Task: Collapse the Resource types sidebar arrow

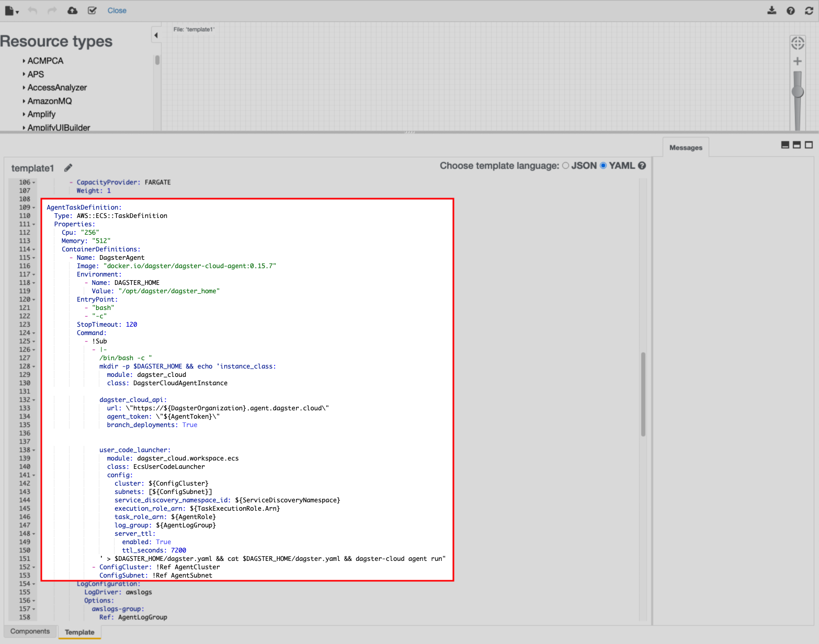Action: click(x=156, y=34)
